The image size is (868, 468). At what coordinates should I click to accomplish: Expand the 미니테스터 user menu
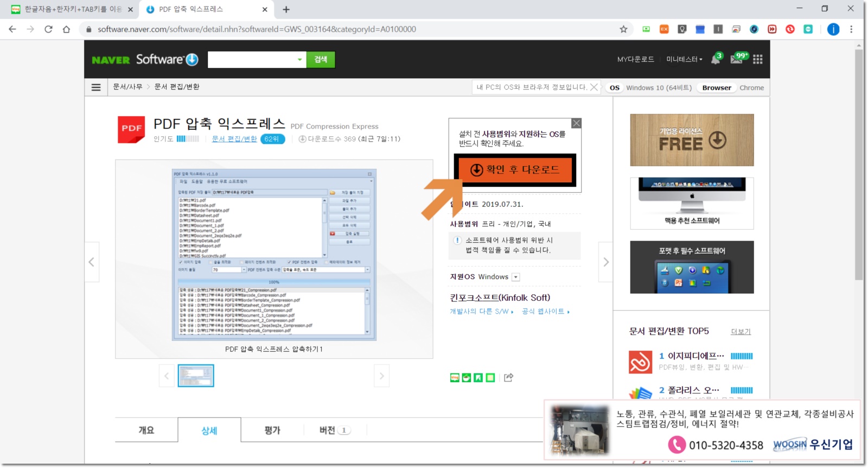[x=684, y=59]
